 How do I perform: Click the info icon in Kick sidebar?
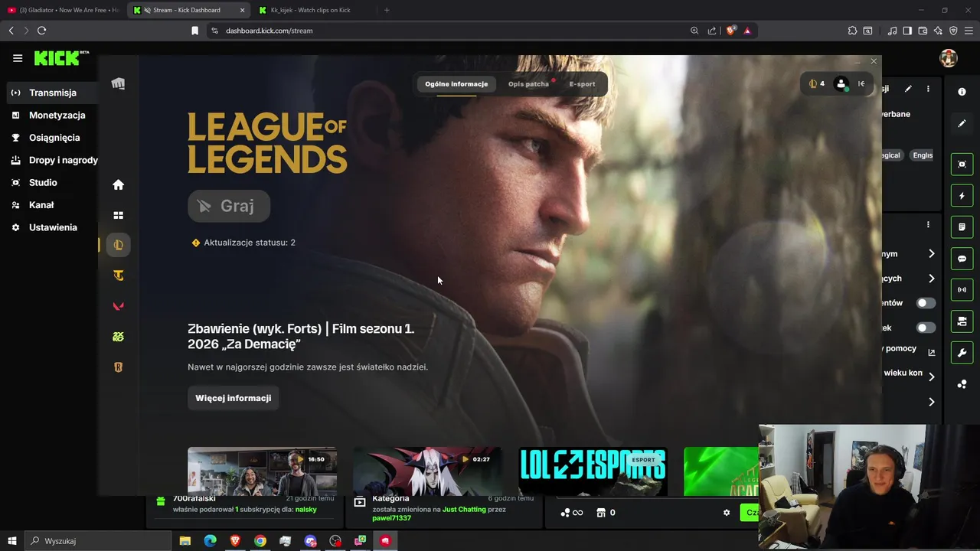[x=962, y=92]
